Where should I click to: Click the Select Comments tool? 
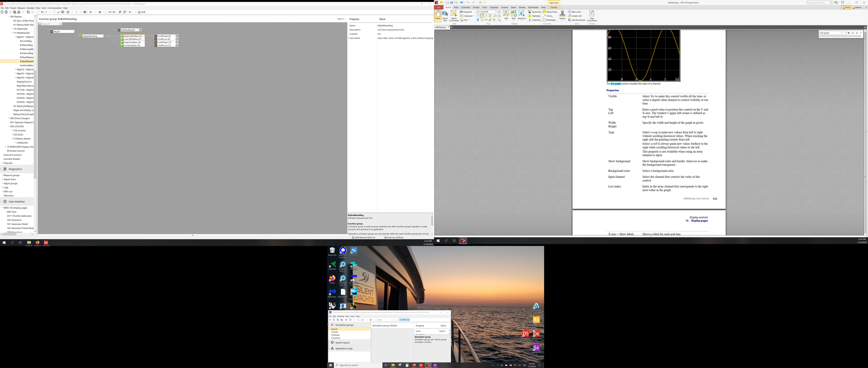[454, 15]
